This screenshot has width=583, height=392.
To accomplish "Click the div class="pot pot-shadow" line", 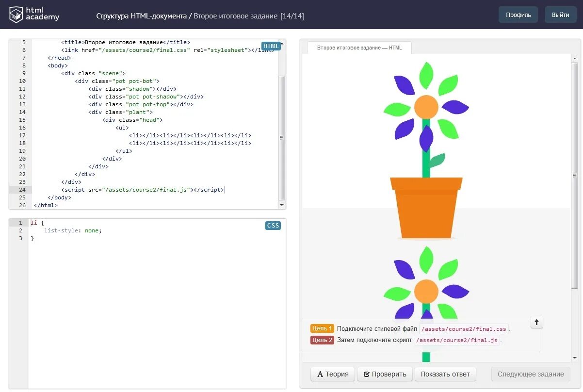I will (146, 97).
